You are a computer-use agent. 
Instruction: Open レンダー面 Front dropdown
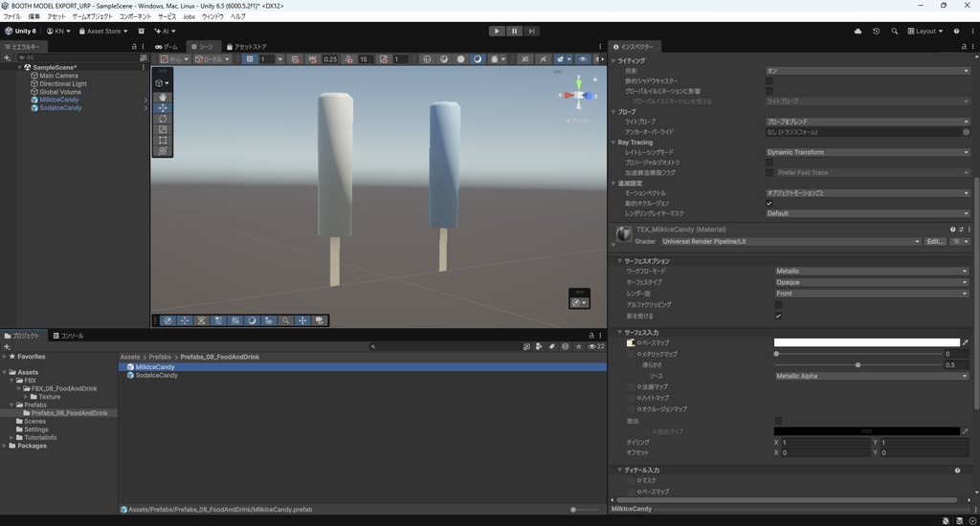(871, 294)
